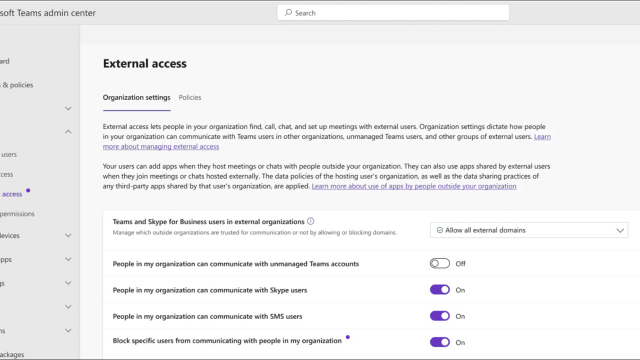Expand sidebar chevron above the 'ns' section
This screenshot has width=640, height=360.
click(x=68, y=307)
